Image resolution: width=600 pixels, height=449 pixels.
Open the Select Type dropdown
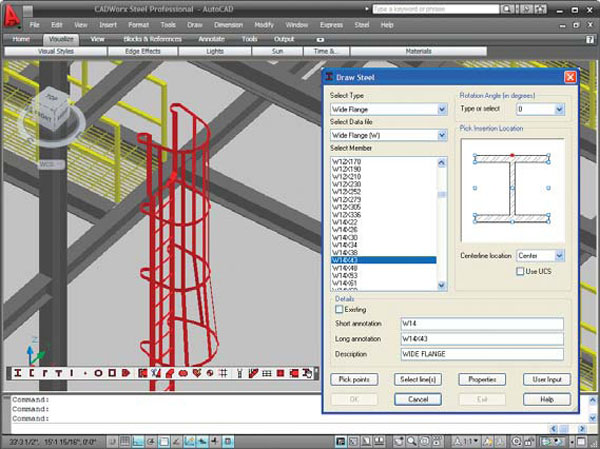pyautogui.click(x=440, y=109)
